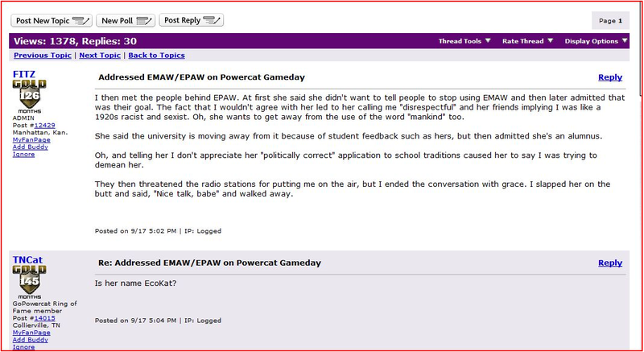The height and width of the screenshot is (352, 644).
Task: Reply to TNCat's post
Action: 610,263
